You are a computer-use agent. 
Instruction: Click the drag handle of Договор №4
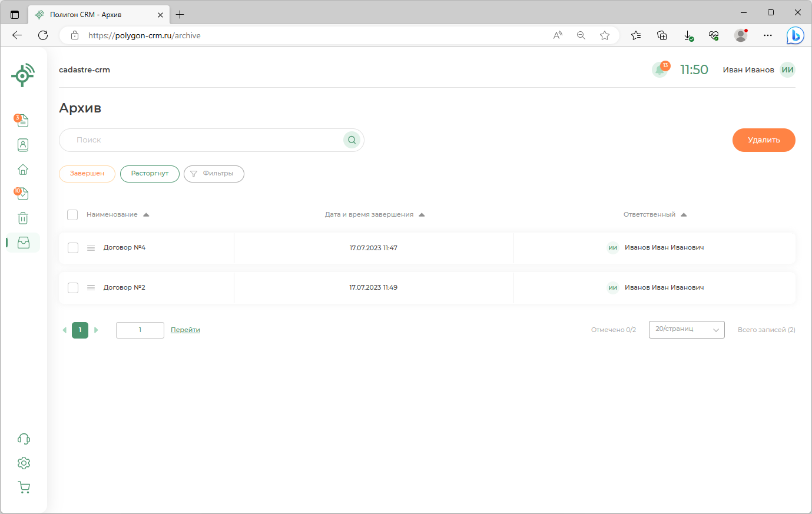pyautogui.click(x=91, y=248)
